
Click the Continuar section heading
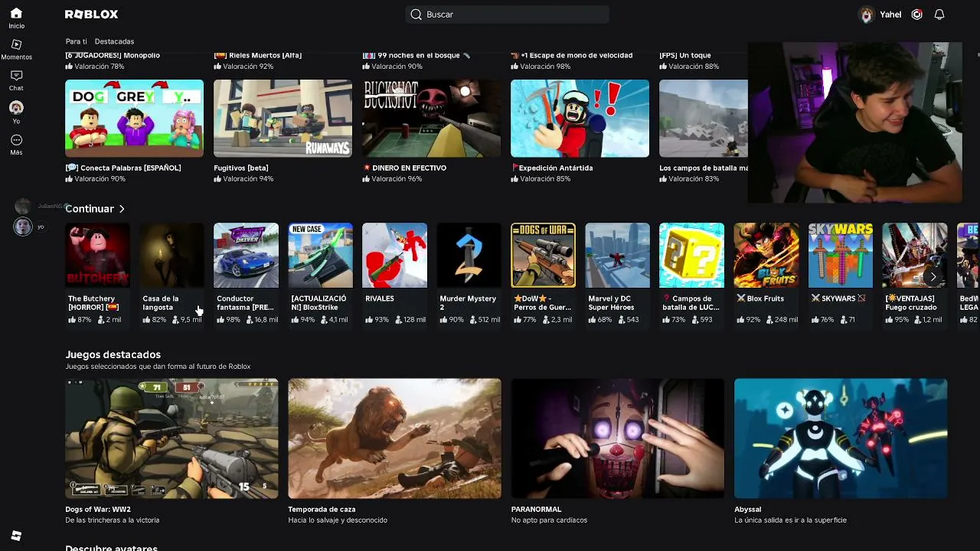tap(90, 209)
